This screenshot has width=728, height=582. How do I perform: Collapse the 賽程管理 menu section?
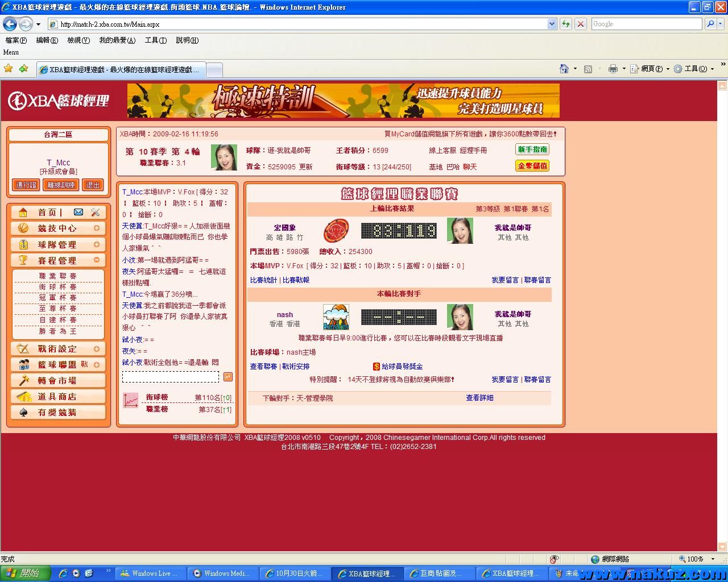(x=97, y=260)
